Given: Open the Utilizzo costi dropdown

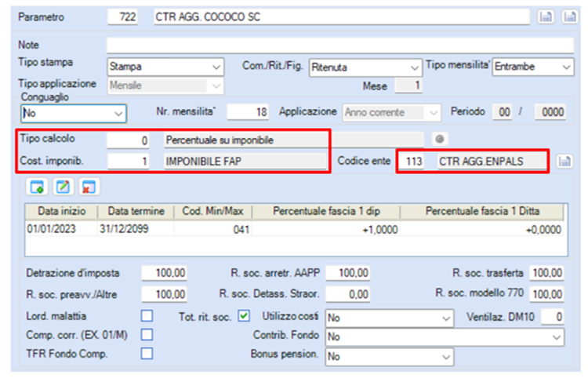Looking at the screenshot, I should pyautogui.click(x=389, y=318).
